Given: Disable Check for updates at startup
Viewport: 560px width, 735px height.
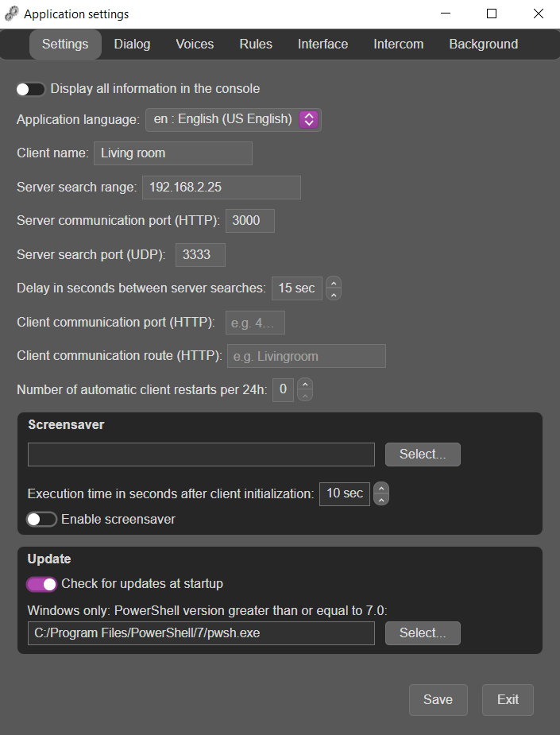Looking at the screenshot, I should tap(42, 584).
